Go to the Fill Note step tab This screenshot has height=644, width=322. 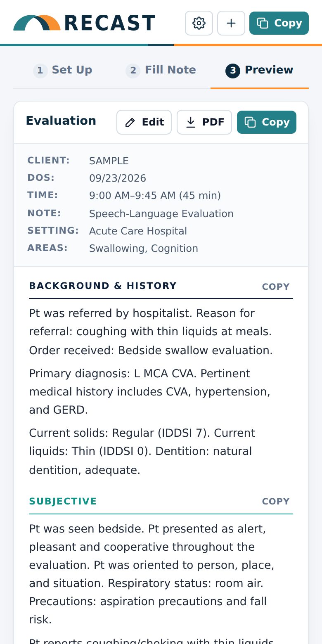point(161,70)
